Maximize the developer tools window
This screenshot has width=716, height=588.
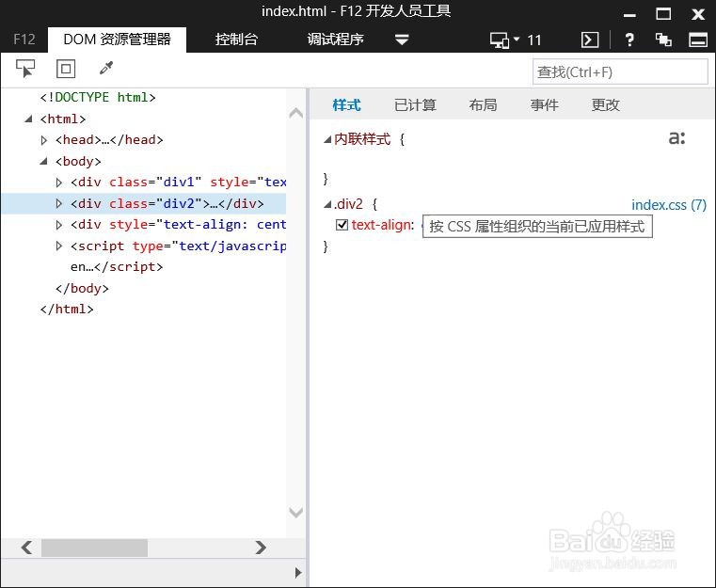663,14
